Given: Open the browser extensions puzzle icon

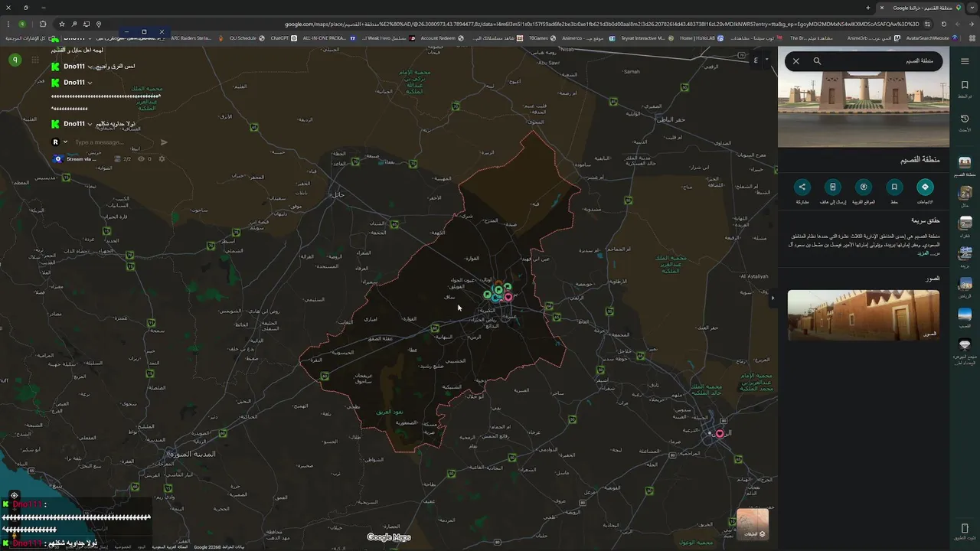Looking at the screenshot, I should click(43, 24).
